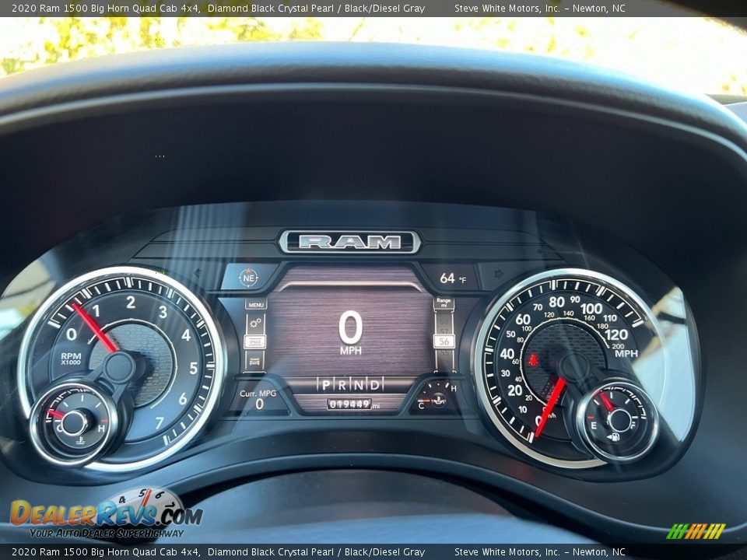
Task: Open the DealerRevs.com logo link
Action: coord(106,514)
